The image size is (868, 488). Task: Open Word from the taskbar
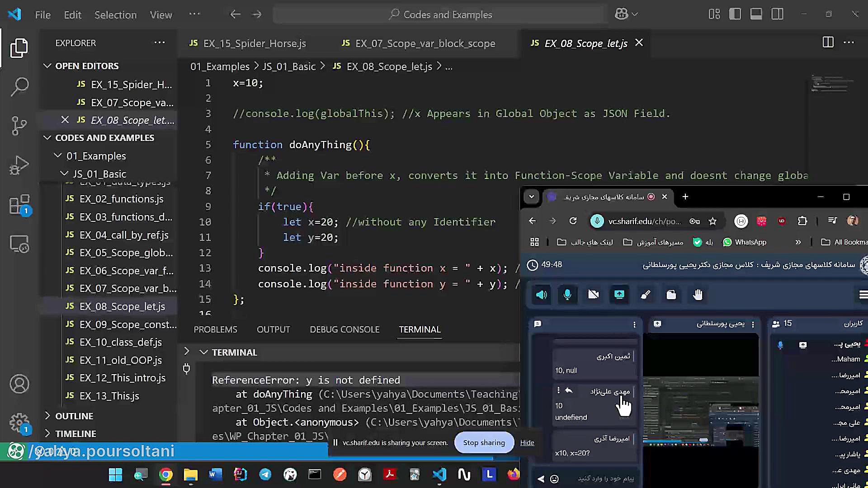(x=216, y=474)
